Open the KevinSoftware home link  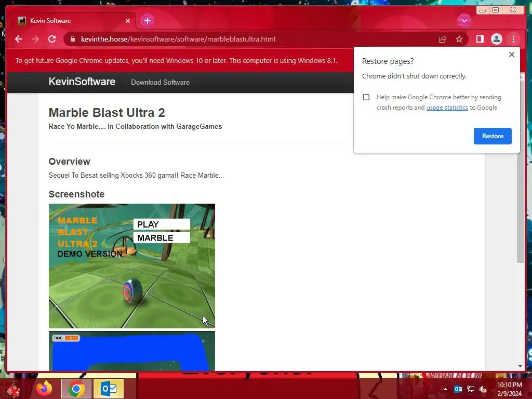click(x=82, y=82)
